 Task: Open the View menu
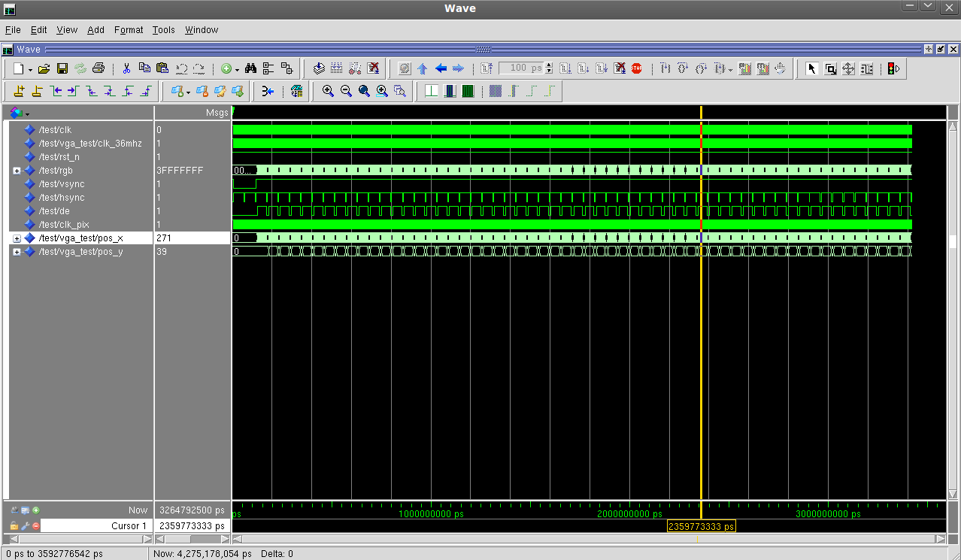[x=67, y=30]
